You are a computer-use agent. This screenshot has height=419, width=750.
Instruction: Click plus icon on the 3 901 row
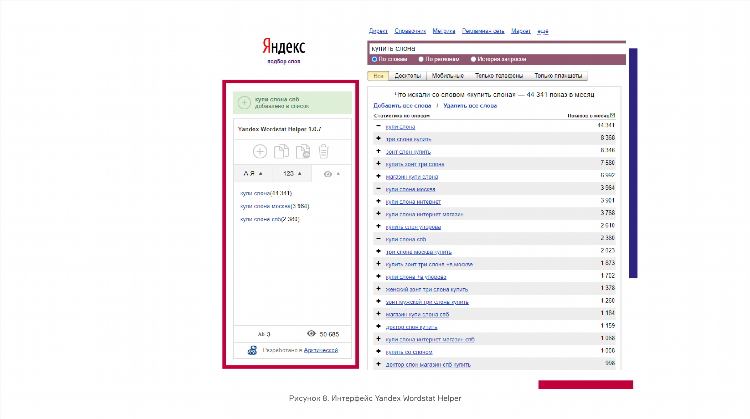378,201
